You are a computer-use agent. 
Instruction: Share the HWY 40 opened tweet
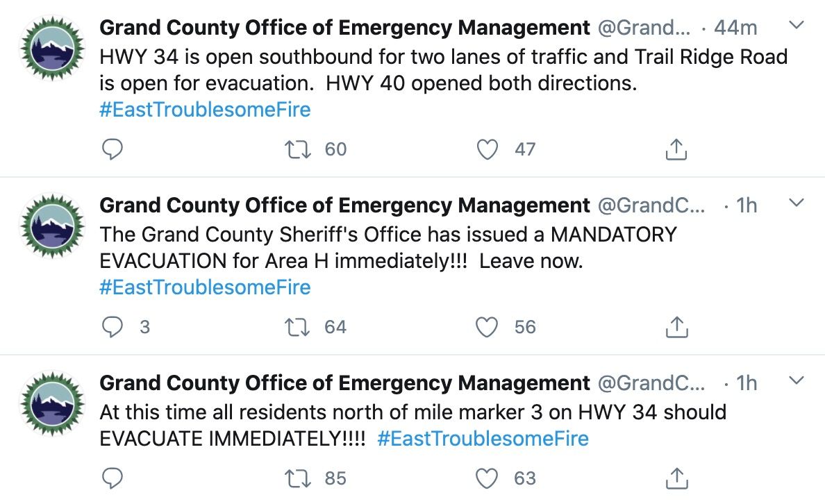pos(676,149)
